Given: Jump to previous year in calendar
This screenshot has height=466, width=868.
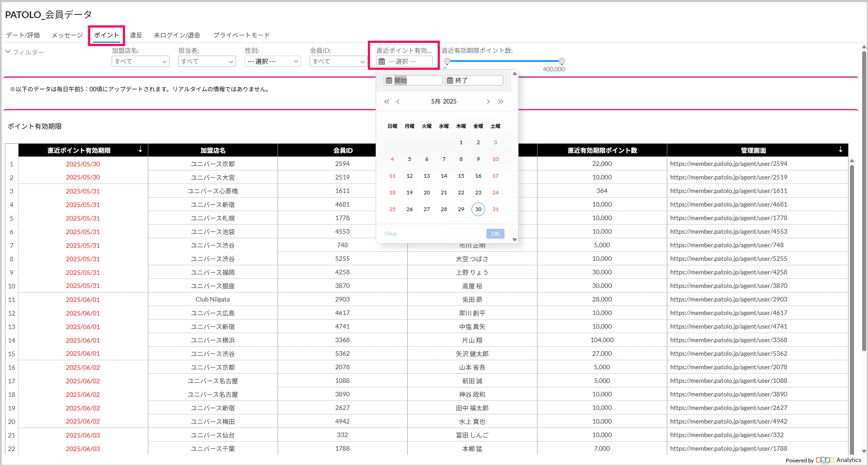Looking at the screenshot, I should pos(387,102).
